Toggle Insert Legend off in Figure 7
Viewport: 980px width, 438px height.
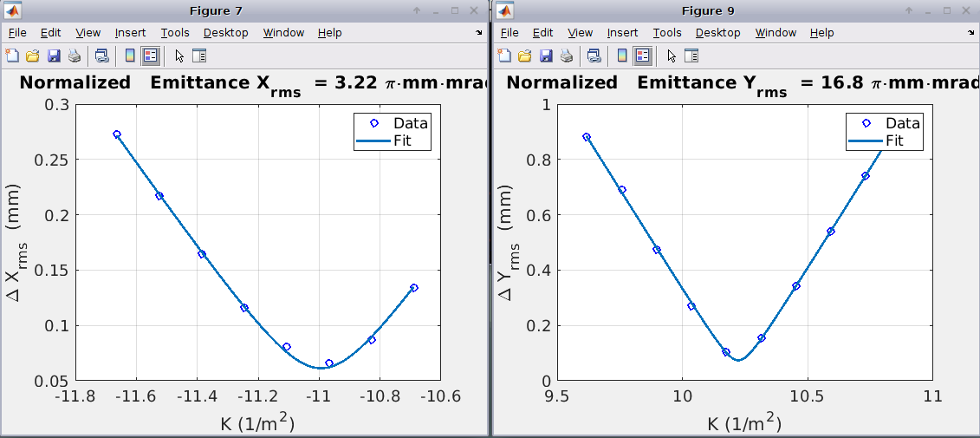[x=151, y=56]
